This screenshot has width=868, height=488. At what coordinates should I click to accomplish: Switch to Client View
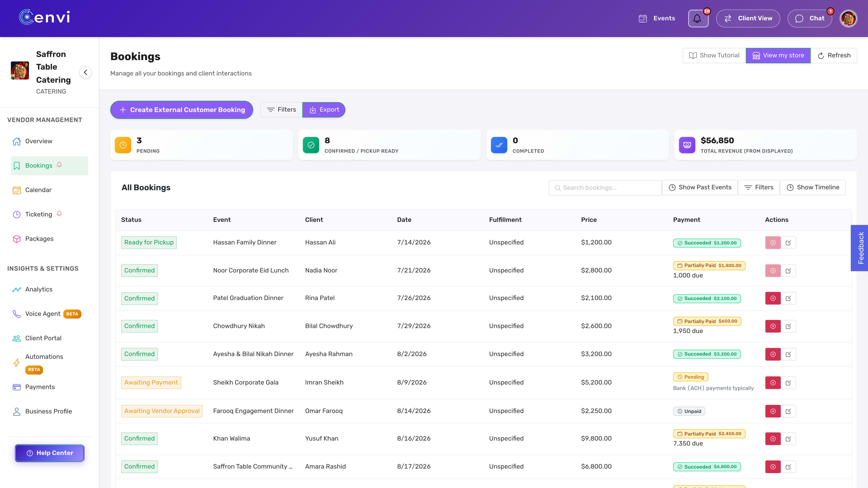(748, 19)
